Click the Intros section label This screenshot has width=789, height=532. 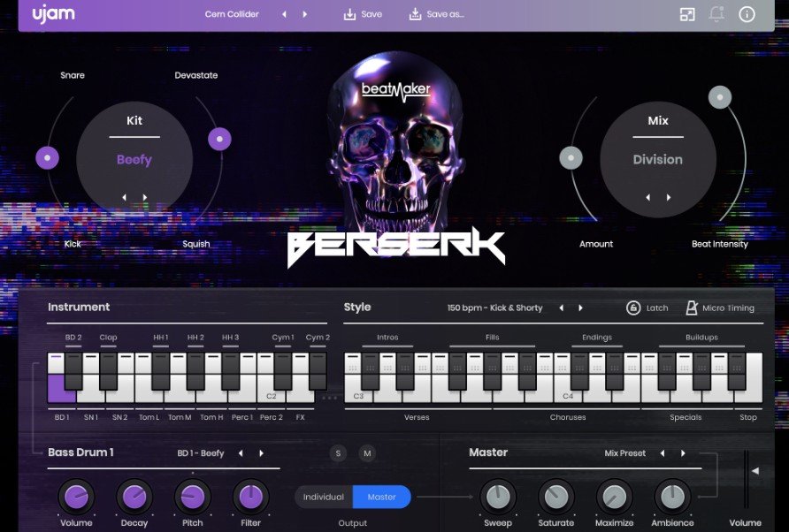click(387, 338)
